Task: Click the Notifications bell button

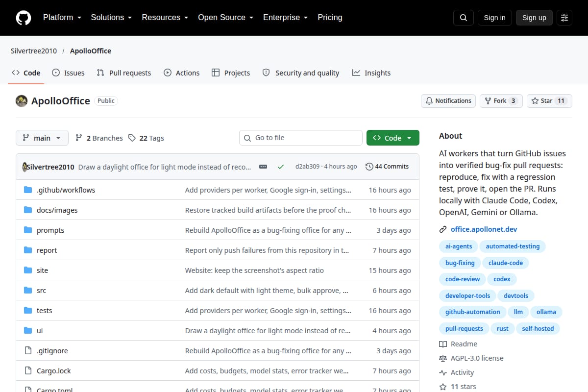Action: [448, 101]
